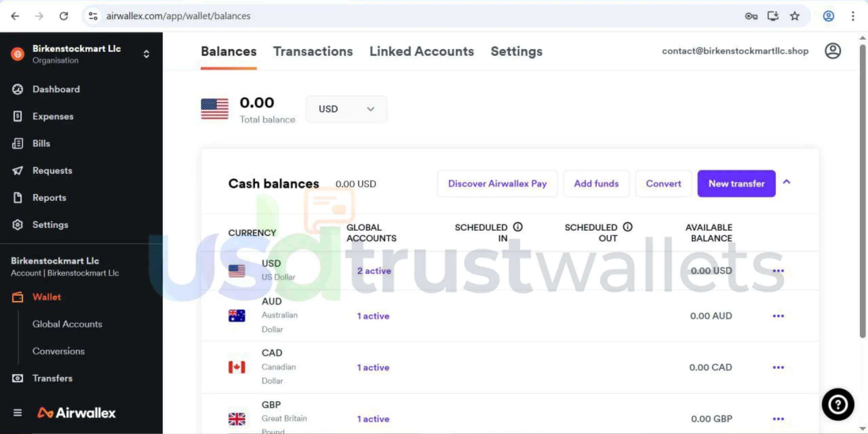Open the 2 active USD global accounts
868x434 pixels.
click(373, 271)
